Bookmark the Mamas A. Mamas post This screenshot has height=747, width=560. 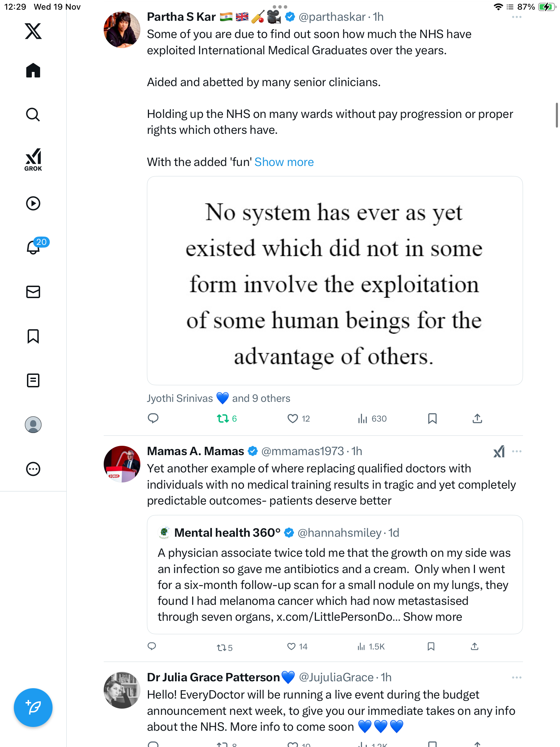pyautogui.click(x=431, y=646)
